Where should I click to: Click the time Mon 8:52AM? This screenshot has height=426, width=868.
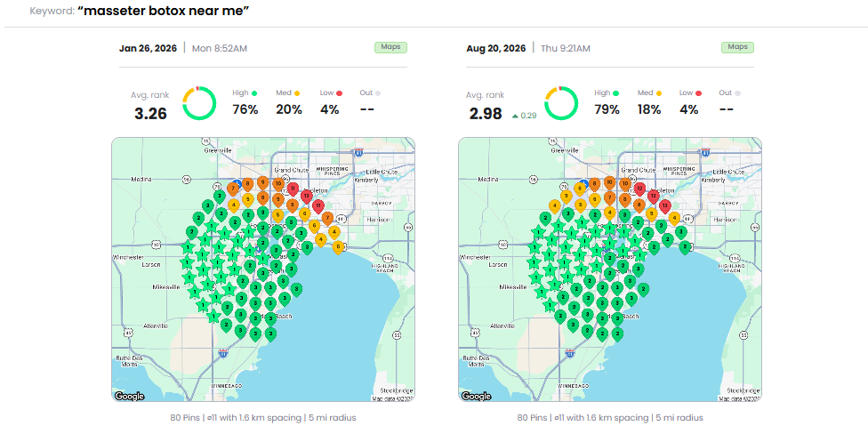click(219, 48)
